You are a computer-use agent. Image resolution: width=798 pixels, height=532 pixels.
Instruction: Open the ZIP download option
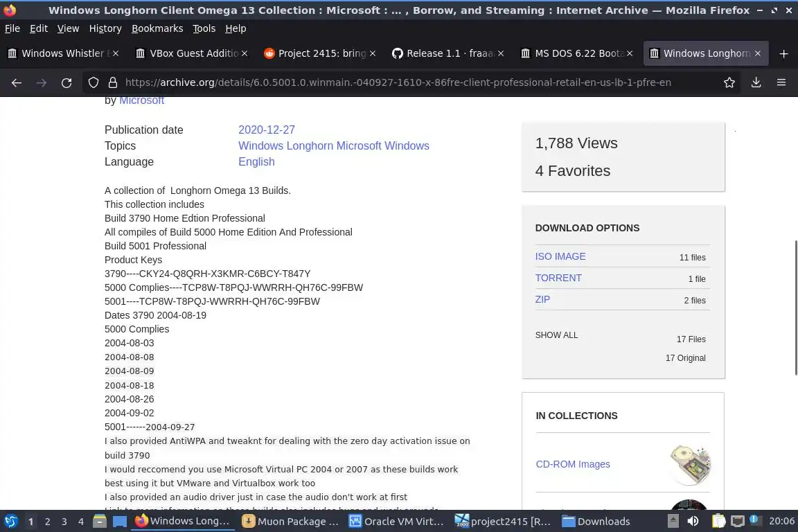tap(542, 299)
